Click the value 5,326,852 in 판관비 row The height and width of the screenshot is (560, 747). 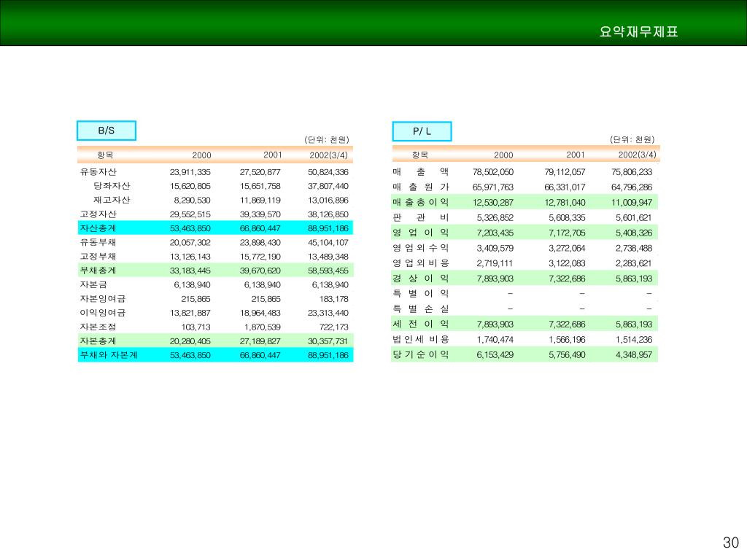pos(495,217)
